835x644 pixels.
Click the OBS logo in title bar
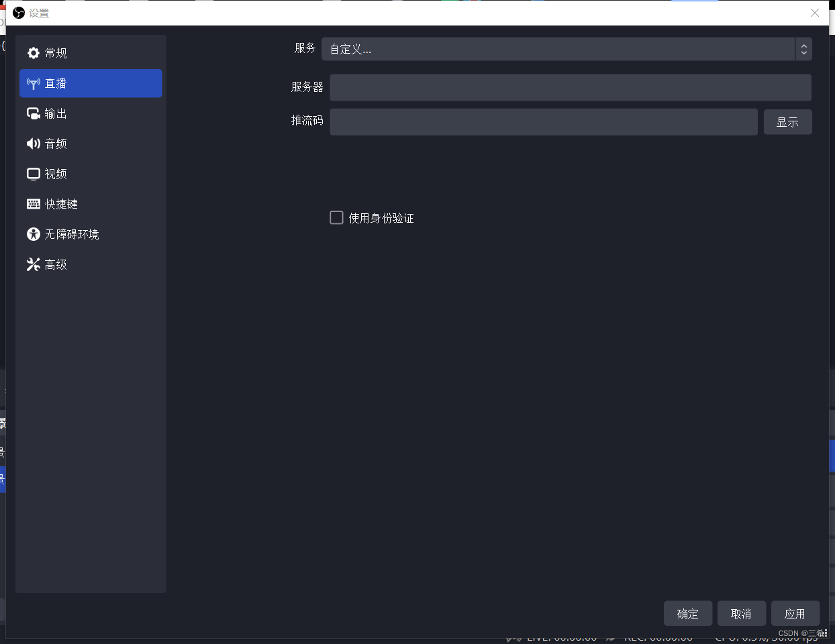(x=19, y=13)
